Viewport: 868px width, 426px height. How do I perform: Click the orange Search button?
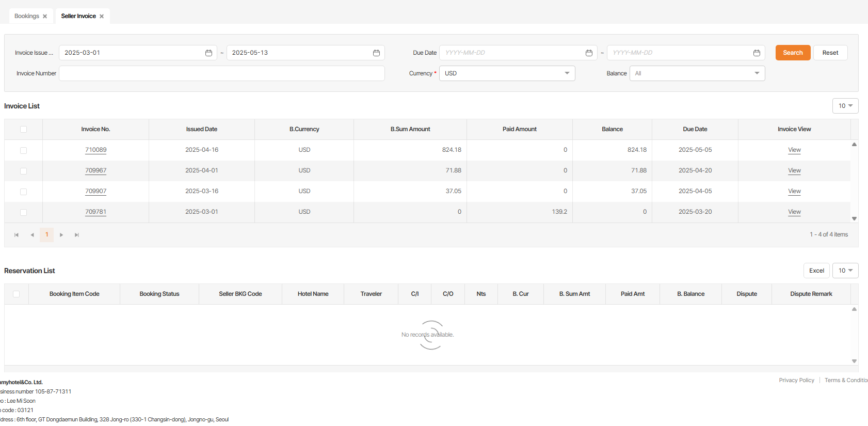coord(793,53)
